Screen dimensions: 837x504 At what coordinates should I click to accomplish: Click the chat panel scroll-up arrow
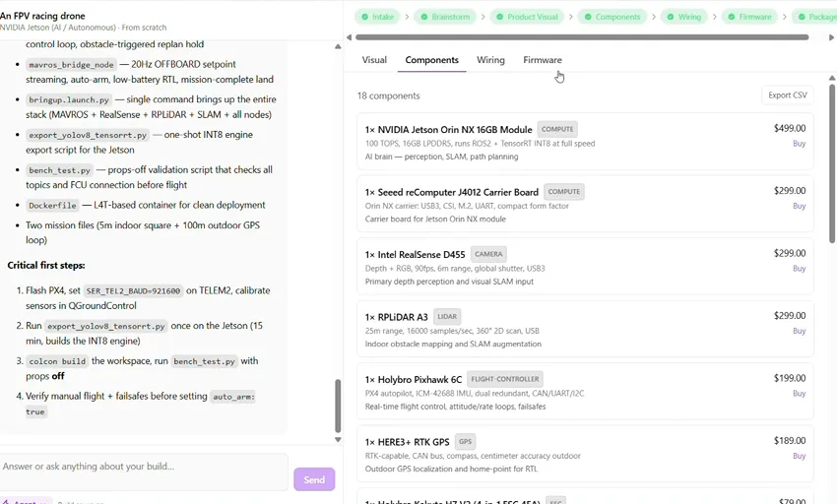pos(338,47)
